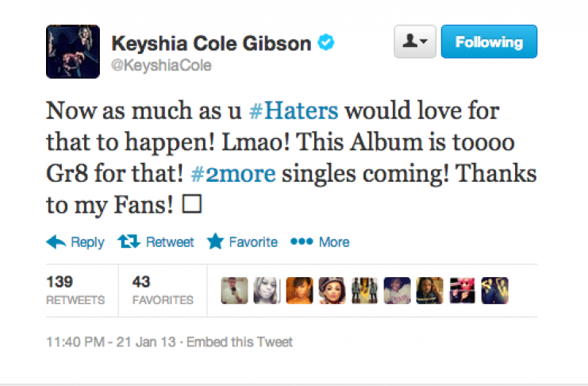
Task: Open the user actions person dropdown
Action: [x=415, y=41]
